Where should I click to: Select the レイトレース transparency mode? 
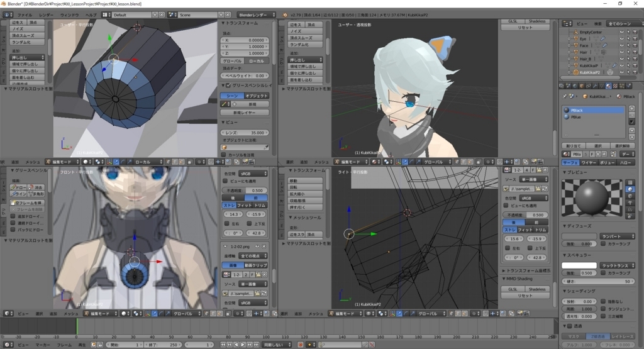click(x=623, y=336)
